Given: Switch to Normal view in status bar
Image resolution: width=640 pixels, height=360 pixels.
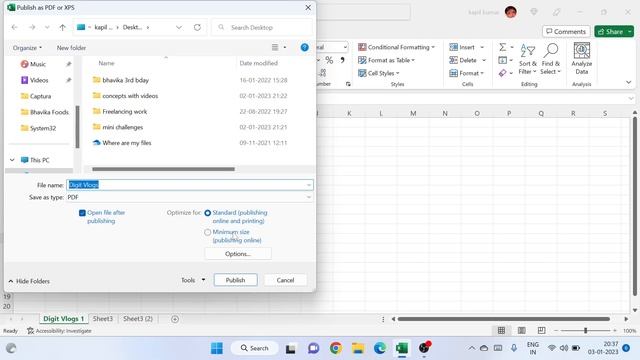Looking at the screenshot, I should coord(502,330).
